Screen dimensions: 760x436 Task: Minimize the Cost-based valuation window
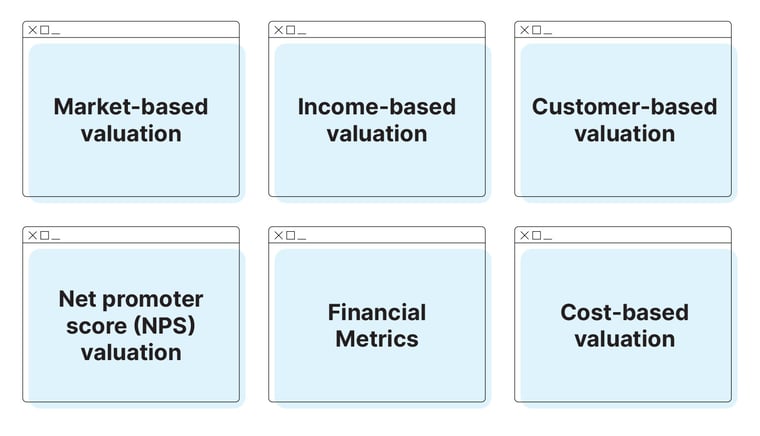(548, 236)
